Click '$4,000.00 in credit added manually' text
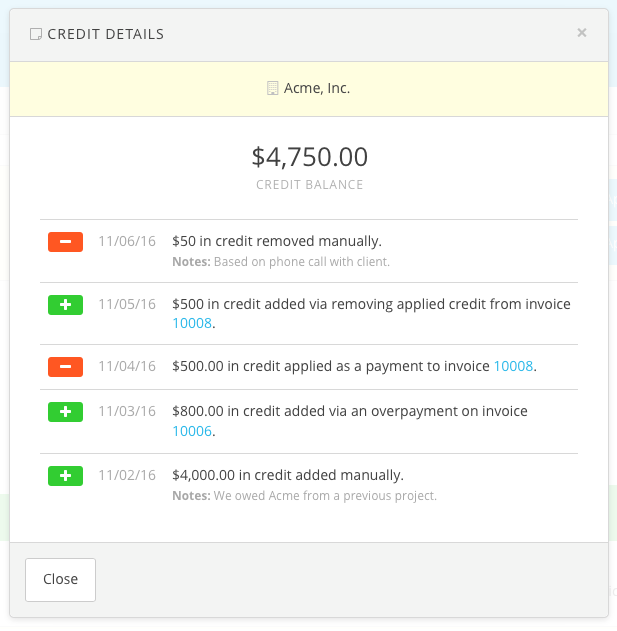617x631 pixels. click(x=288, y=475)
